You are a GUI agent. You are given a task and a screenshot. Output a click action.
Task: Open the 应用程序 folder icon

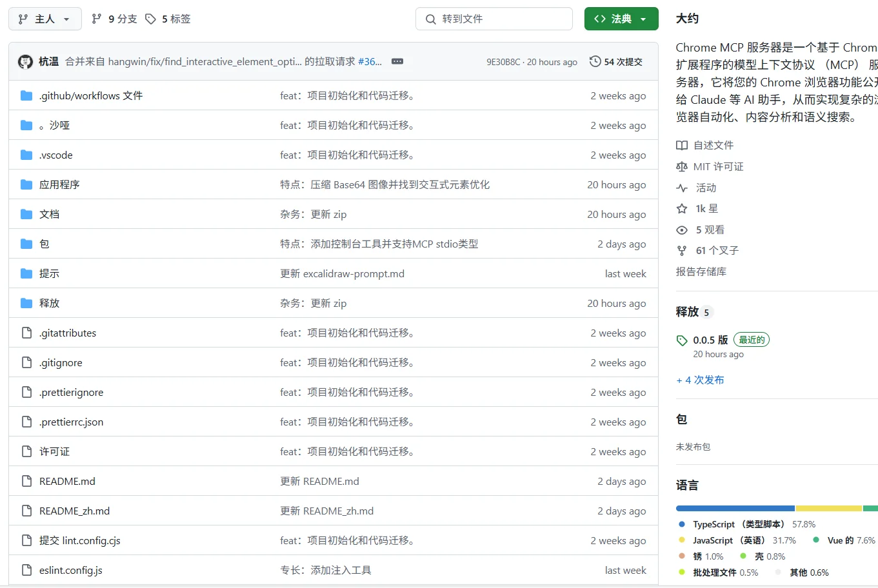pos(26,184)
